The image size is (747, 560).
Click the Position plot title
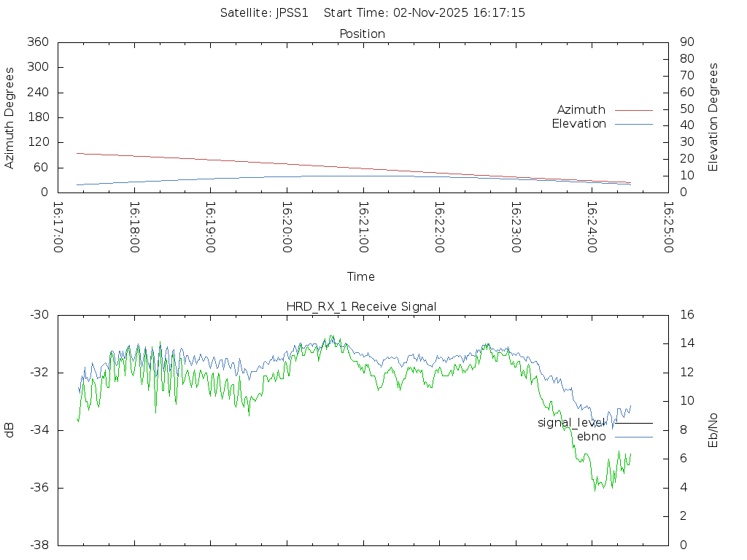362,34
